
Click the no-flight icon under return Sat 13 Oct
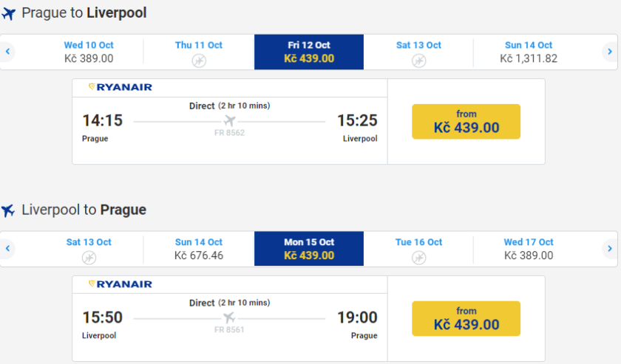pyautogui.click(x=89, y=257)
